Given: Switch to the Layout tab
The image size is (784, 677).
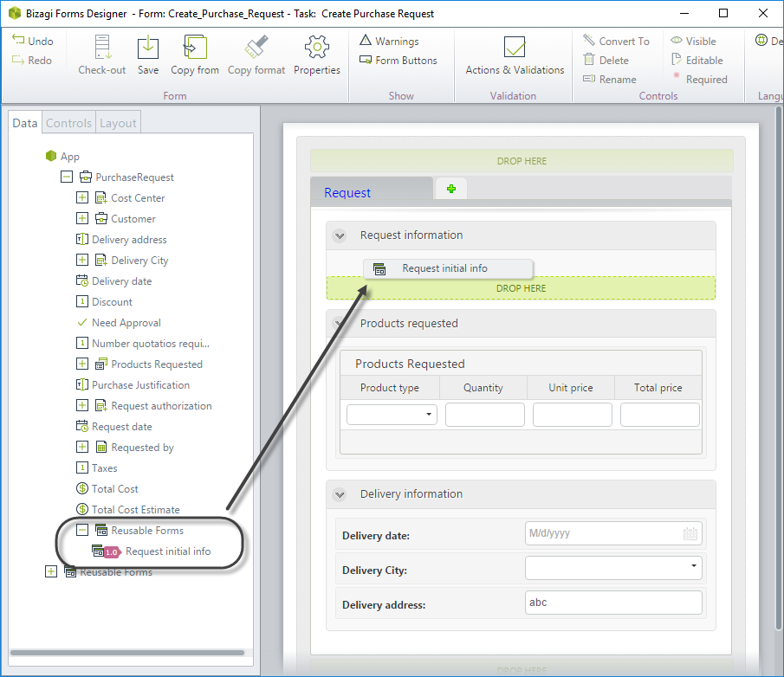Looking at the screenshot, I should [x=118, y=123].
